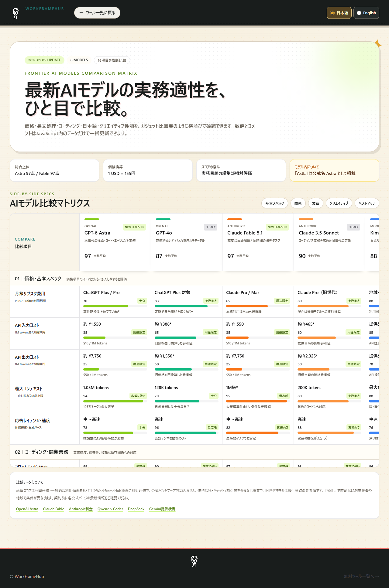The image size is (389, 588).
Task: Click the API出力コスト row label
Action: (x=27, y=357)
